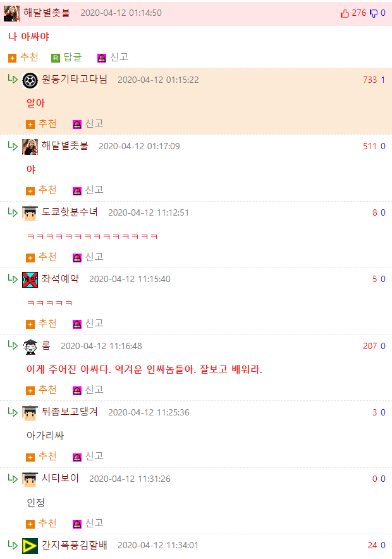Open 롬 graduate cartoon avatar
Image resolution: width=392 pixels, height=559 pixels.
click(x=30, y=347)
